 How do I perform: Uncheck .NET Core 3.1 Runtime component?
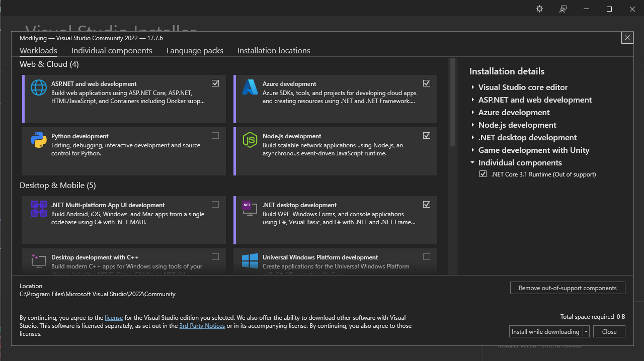pyautogui.click(x=483, y=174)
